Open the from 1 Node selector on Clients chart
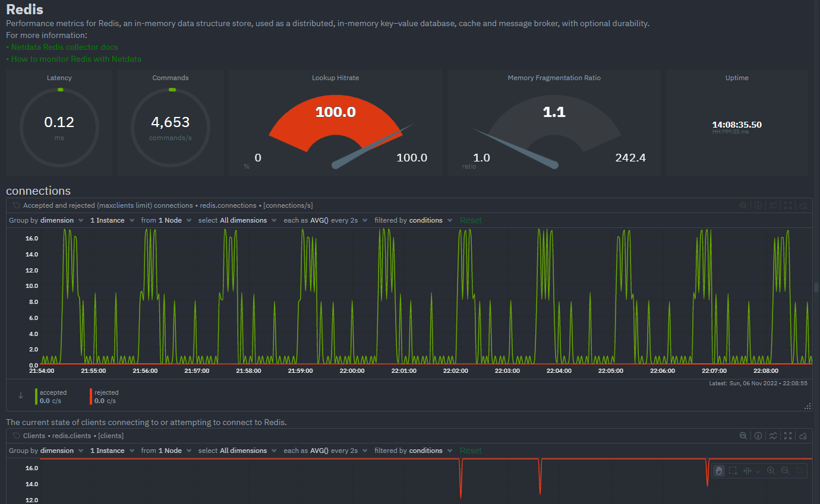Image resolution: width=820 pixels, height=504 pixels. (x=166, y=451)
